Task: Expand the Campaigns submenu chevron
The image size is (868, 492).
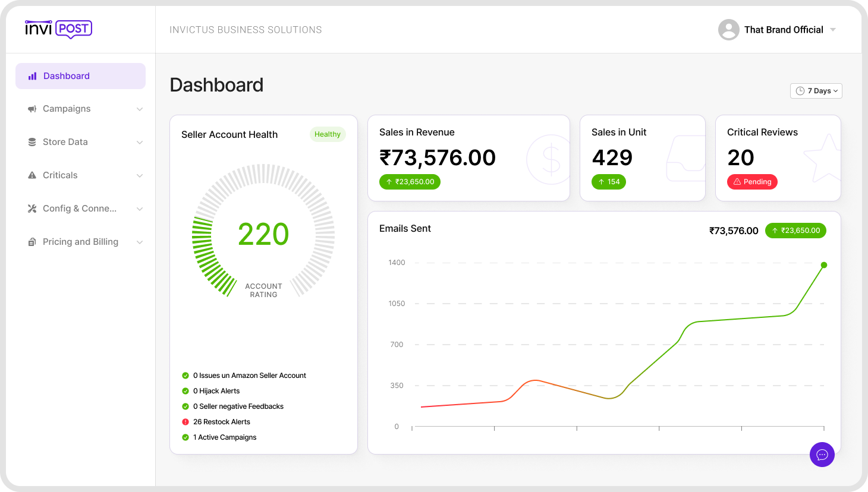Action: [x=140, y=109]
